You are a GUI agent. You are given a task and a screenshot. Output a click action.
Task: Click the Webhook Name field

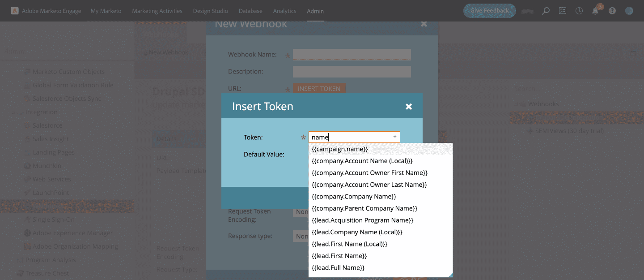coord(352,55)
